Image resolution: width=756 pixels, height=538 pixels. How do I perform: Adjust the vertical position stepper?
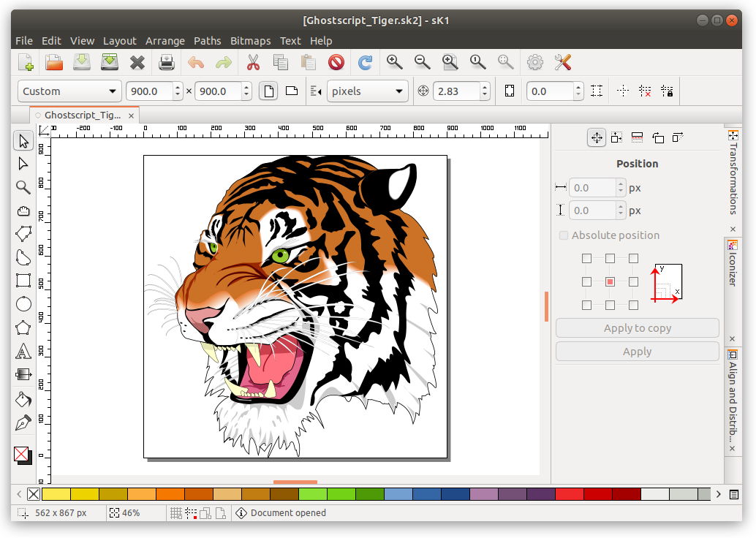621,211
